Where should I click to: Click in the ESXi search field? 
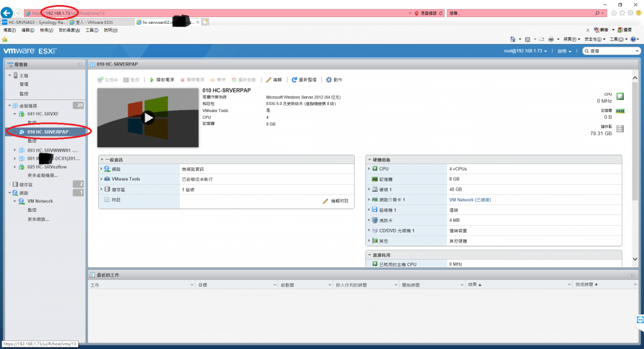(x=611, y=51)
